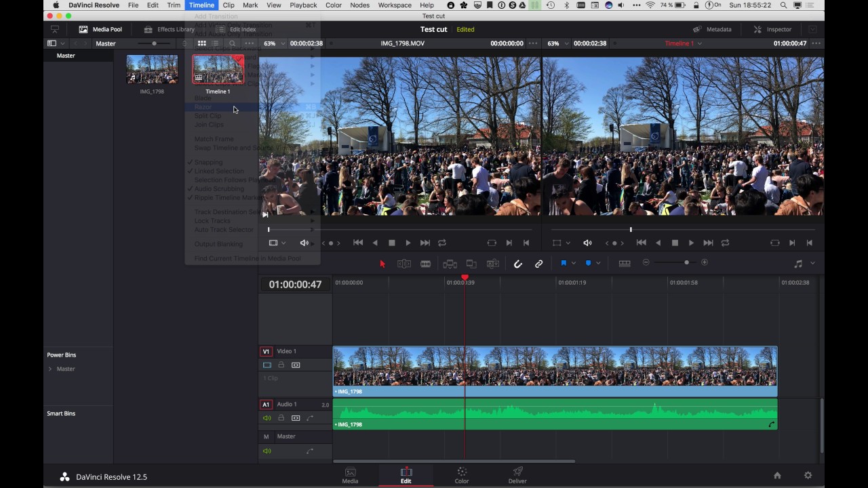The image size is (868, 488).
Task: Open the Clip menu
Action: click(229, 5)
